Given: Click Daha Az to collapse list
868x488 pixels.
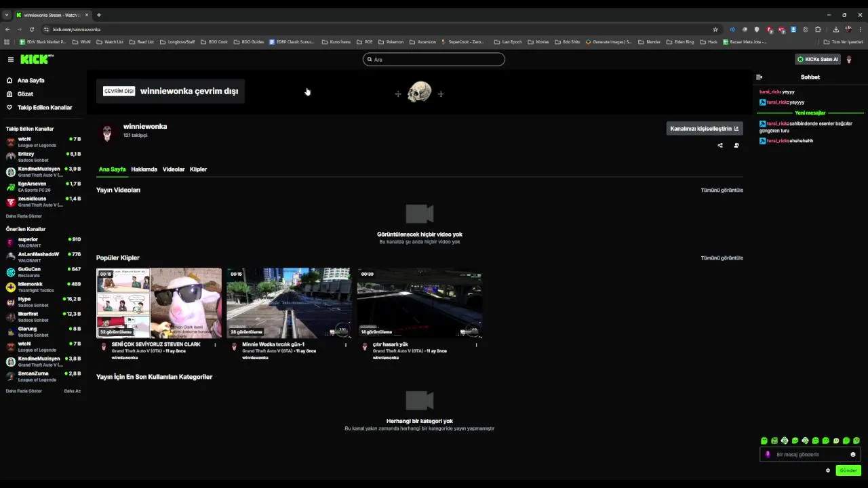Looking at the screenshot, I should [x=73, y=391].
